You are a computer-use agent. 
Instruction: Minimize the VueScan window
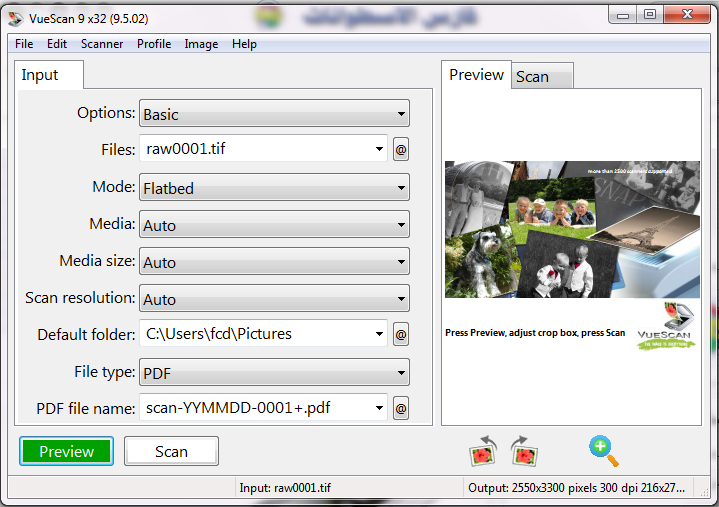(622, 15)
